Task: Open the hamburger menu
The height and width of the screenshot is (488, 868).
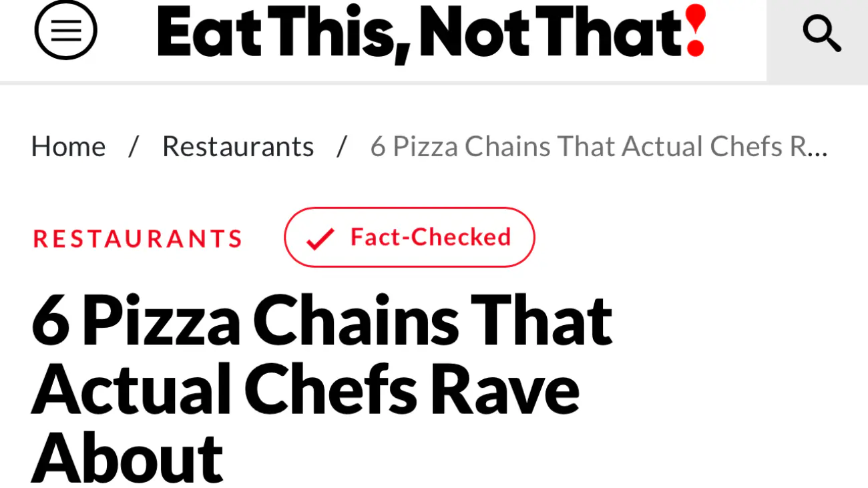Action: [x=65, y=31]
